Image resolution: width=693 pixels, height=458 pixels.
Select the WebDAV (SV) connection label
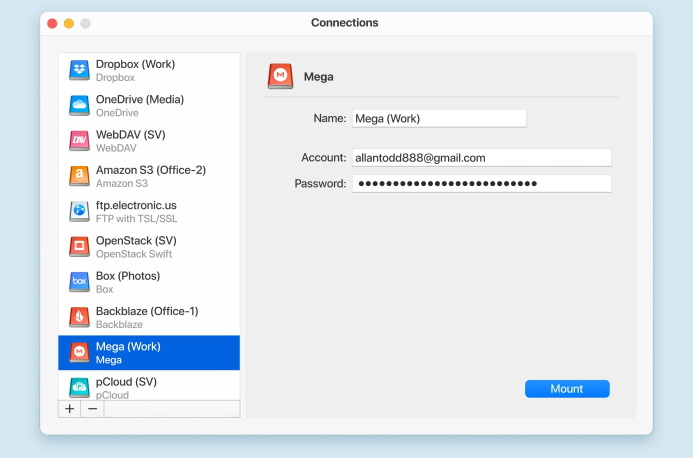coord(130,135)
